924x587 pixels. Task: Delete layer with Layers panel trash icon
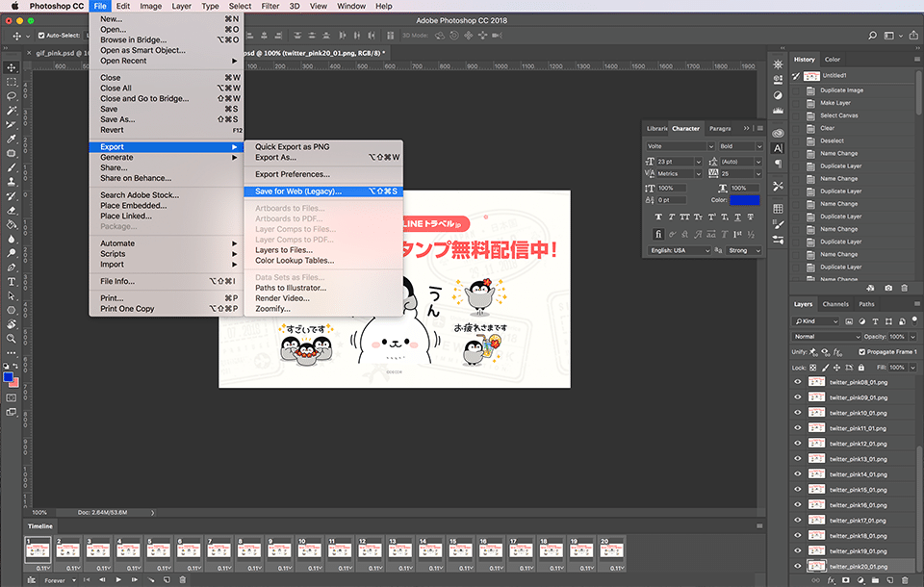pos(905,580)
